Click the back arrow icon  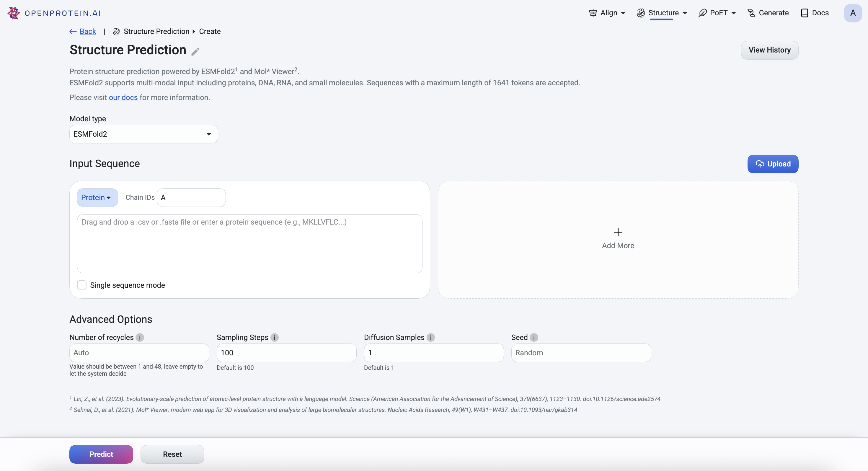[73, 32]
